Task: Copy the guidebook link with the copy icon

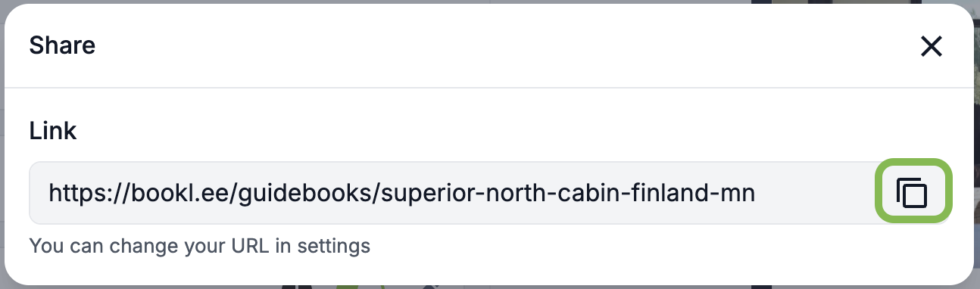Action: pos(913,192)
